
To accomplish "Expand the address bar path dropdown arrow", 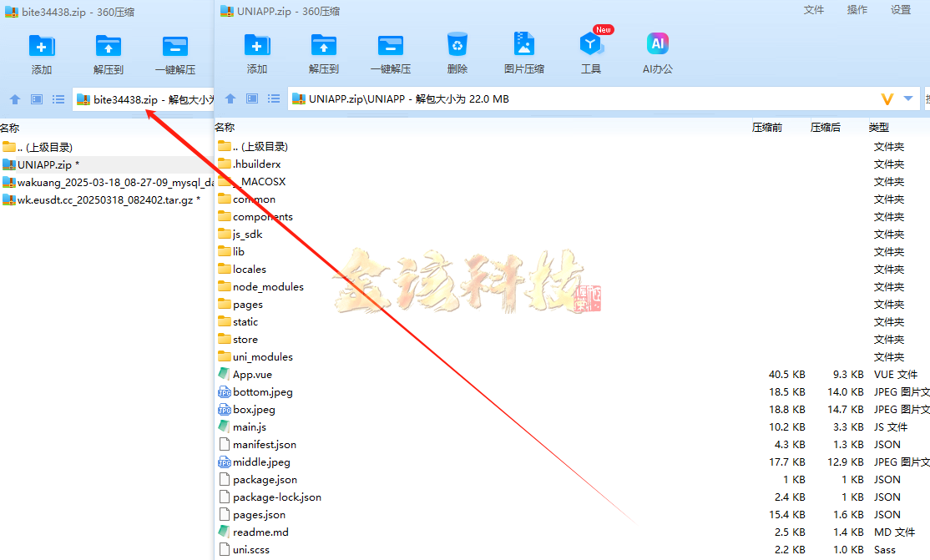I will coord(908,99).
